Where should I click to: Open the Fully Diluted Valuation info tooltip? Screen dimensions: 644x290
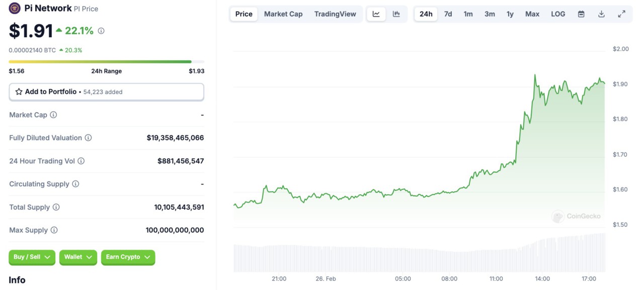(x=89, y=138)
